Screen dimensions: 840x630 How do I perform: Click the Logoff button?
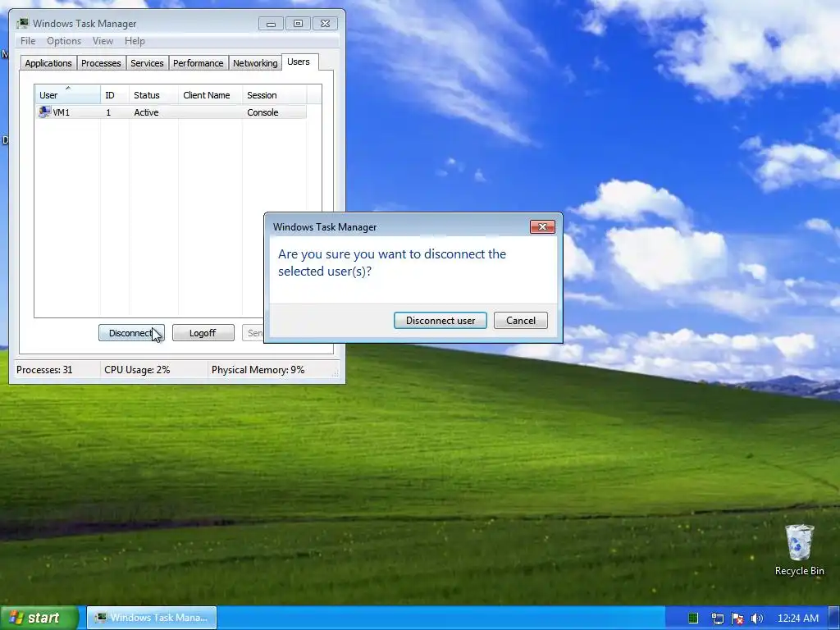pos(203,333)
